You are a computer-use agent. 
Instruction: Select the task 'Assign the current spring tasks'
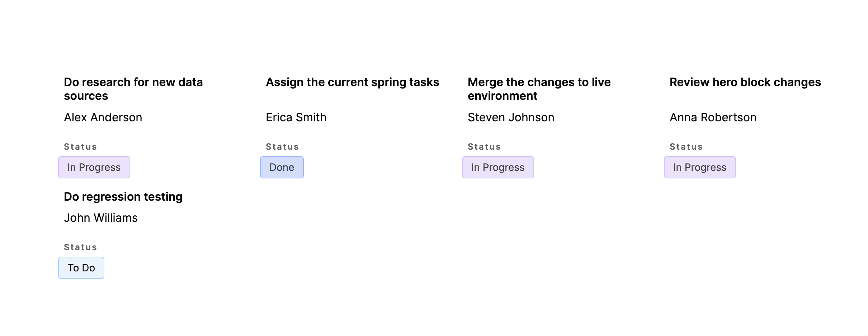tap(352, 82)
